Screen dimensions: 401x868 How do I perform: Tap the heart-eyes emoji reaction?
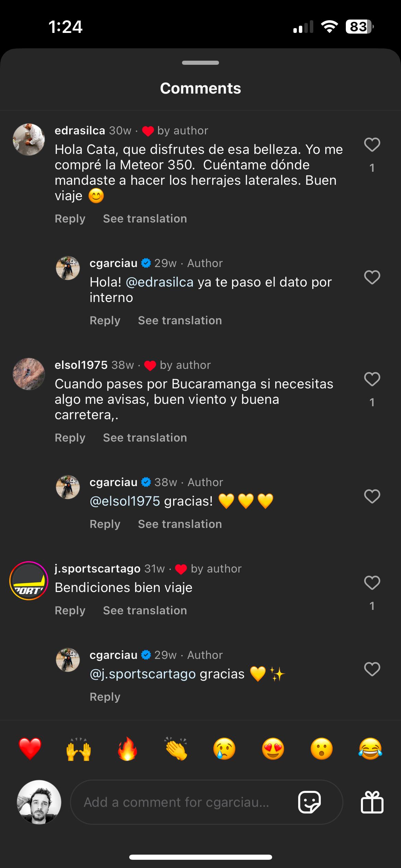pyautogui.click(x=273, y=749)
